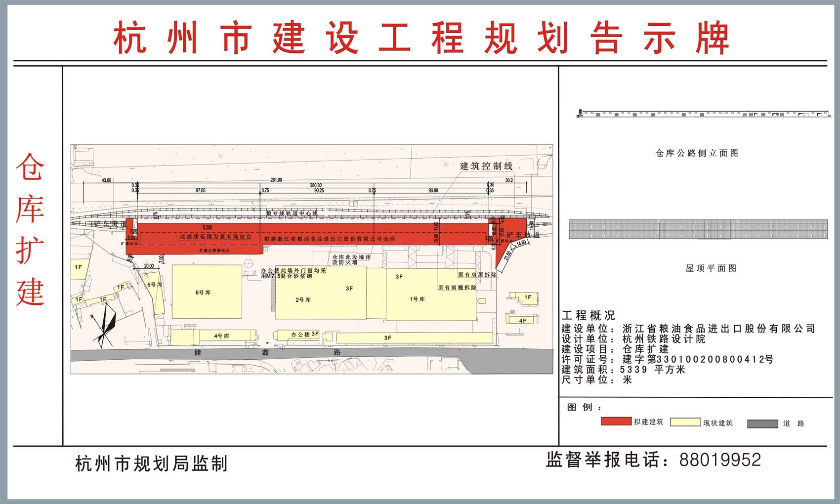Click the 杭州市规划局监制 footer text
This screenshot has width=840, height=504.
click(x=151, y=464)
